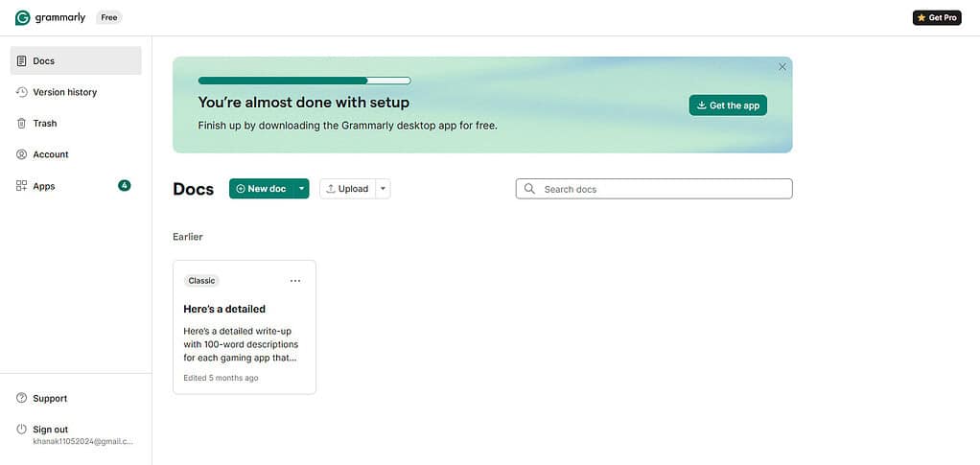Open the Apps section
This screenshot has width=980, height=465.
click(76, 186)
